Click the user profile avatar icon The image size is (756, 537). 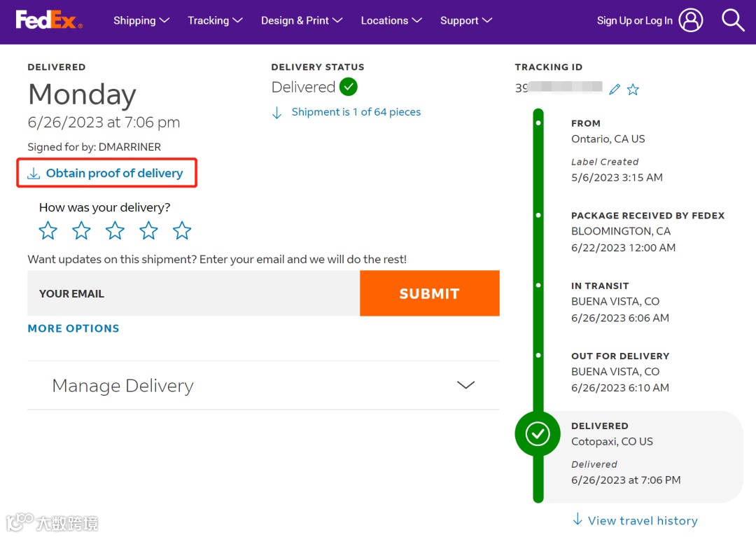click(690, 20)
